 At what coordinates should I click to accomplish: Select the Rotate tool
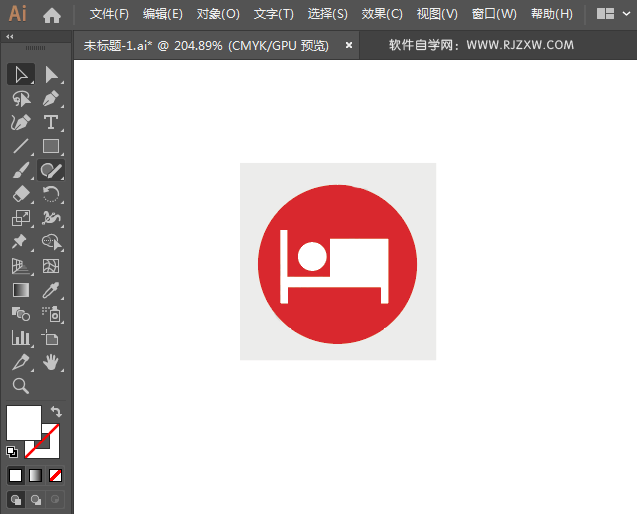click(51, 194)
